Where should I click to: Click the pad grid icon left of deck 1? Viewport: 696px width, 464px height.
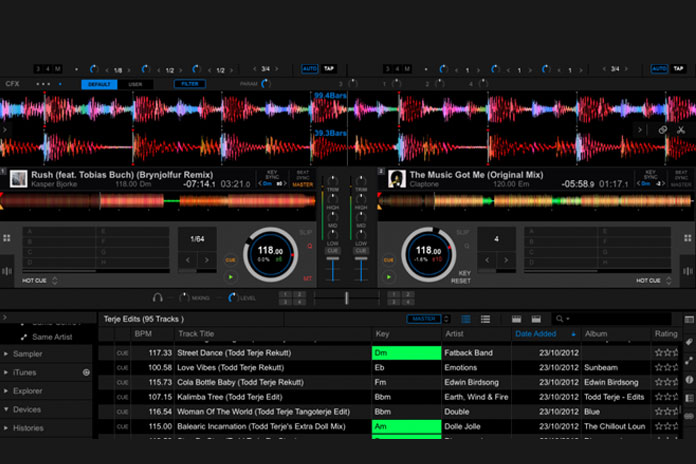click(8, 238)
